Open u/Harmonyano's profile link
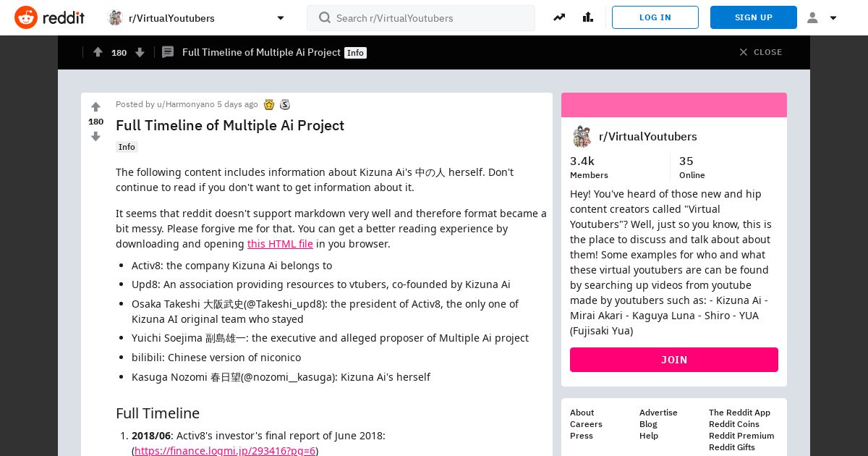 tap(186, 104)
